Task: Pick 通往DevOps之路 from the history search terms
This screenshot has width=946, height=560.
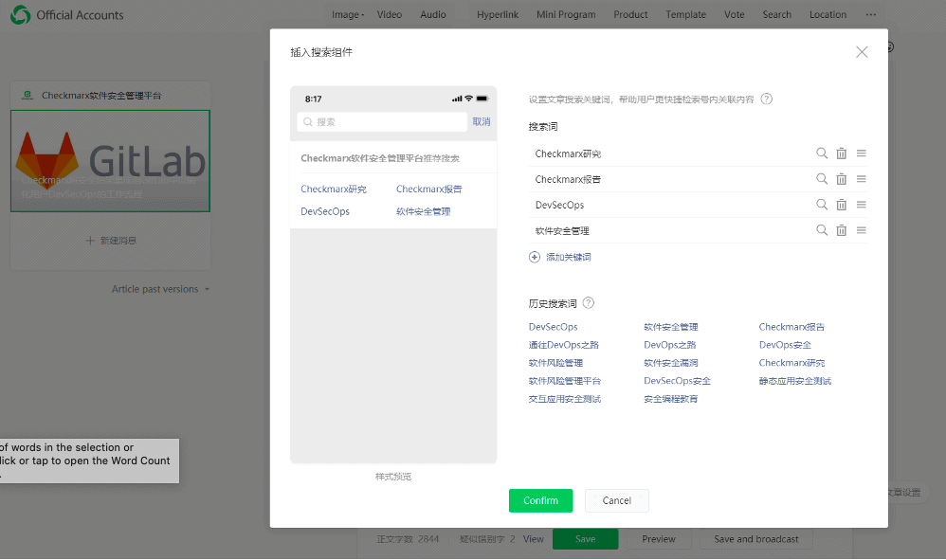Action: tap(563, 345)
